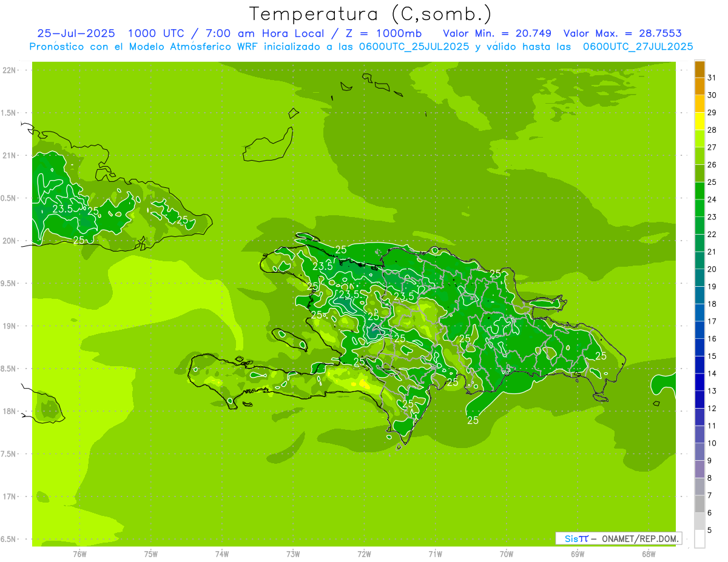Viewport: 728px width, 562px height.
Task: Click the 18N latitude axis label
Action: [9, 411]
